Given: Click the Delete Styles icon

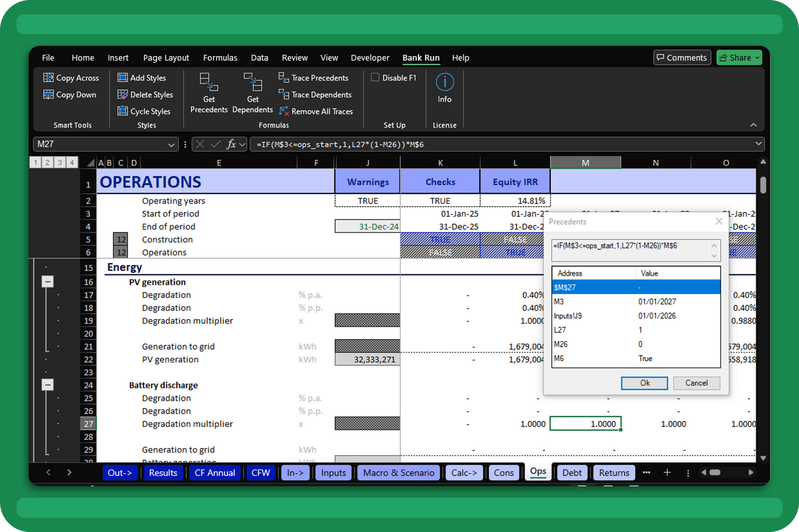Looking at the screenshot, I should (123, 95).
